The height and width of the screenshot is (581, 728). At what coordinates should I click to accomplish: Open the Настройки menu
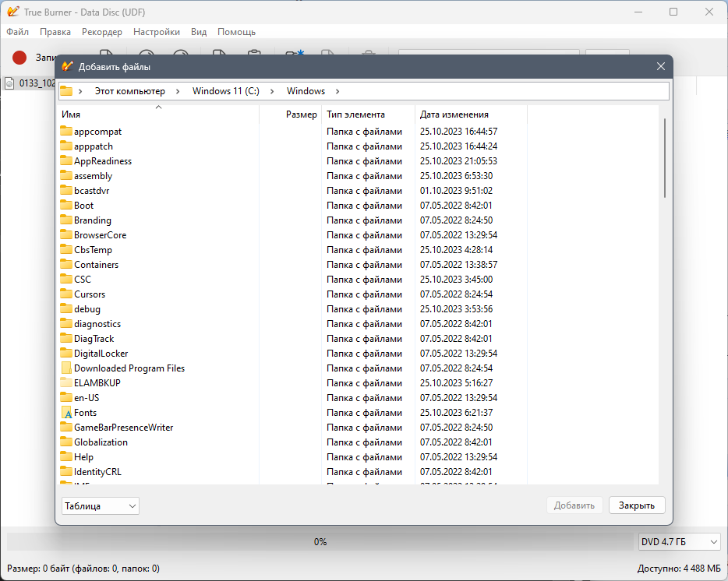157,32
